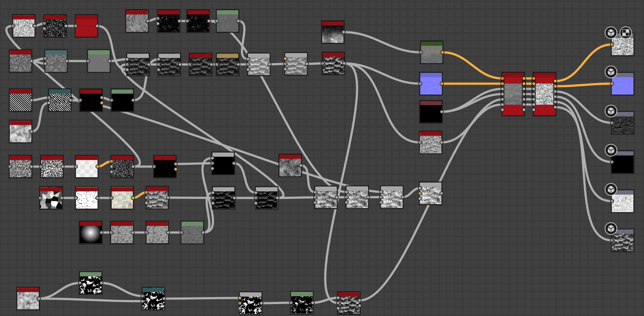
Task: Select the dark green header base color node
Action: (432, 53)
